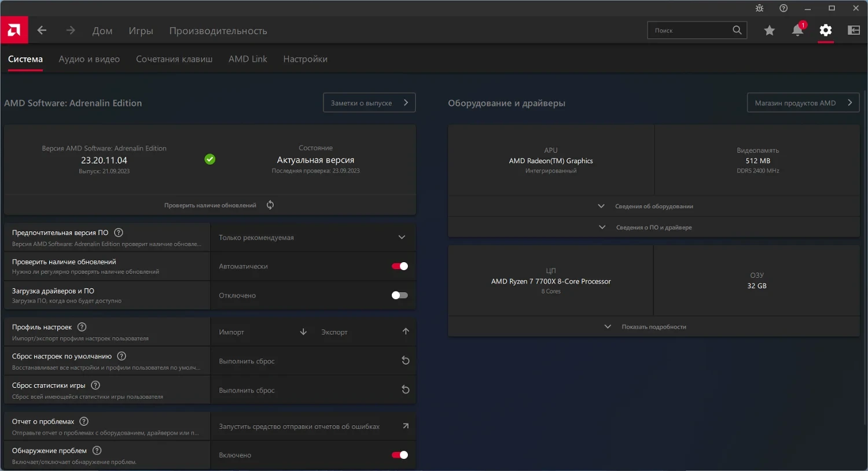Open the Производительность menu
Screen dimensions: 868x471
tap(218, 31)
